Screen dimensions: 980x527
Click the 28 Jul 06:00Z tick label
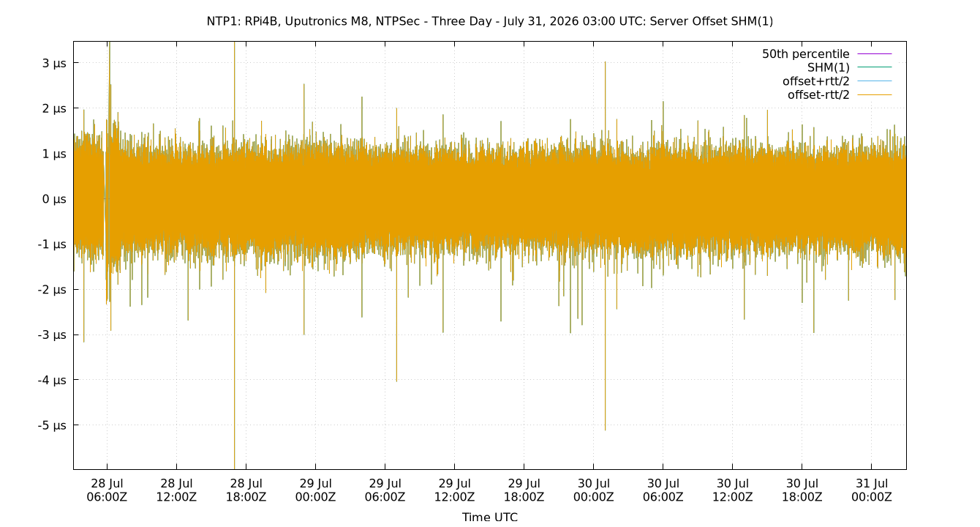click(107, 490)
